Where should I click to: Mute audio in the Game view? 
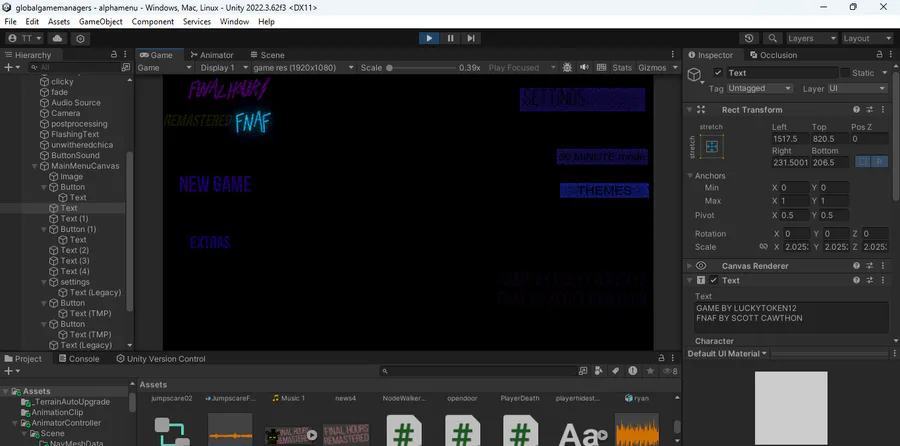tap(584, 67)
